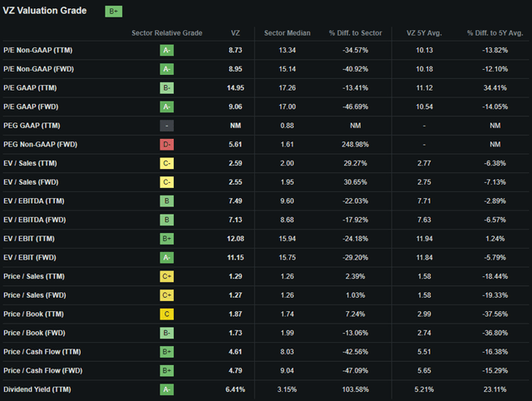Click the VZ column header
The height and width of the screenshot is (401, 532).
[235, 33]
